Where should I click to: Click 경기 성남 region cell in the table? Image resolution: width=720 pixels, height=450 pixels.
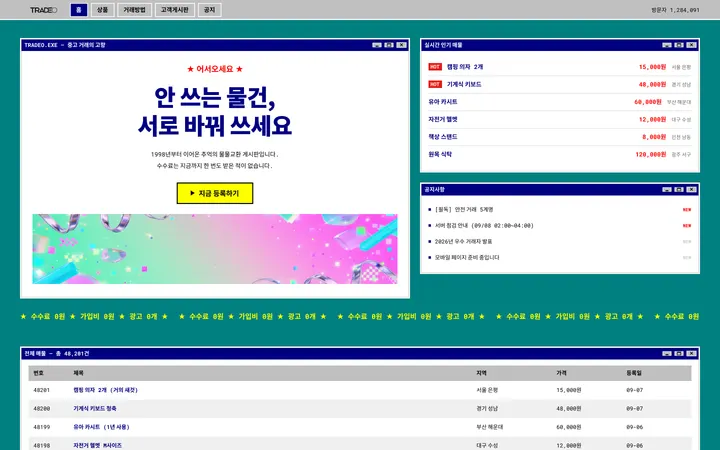click(487, 409)
